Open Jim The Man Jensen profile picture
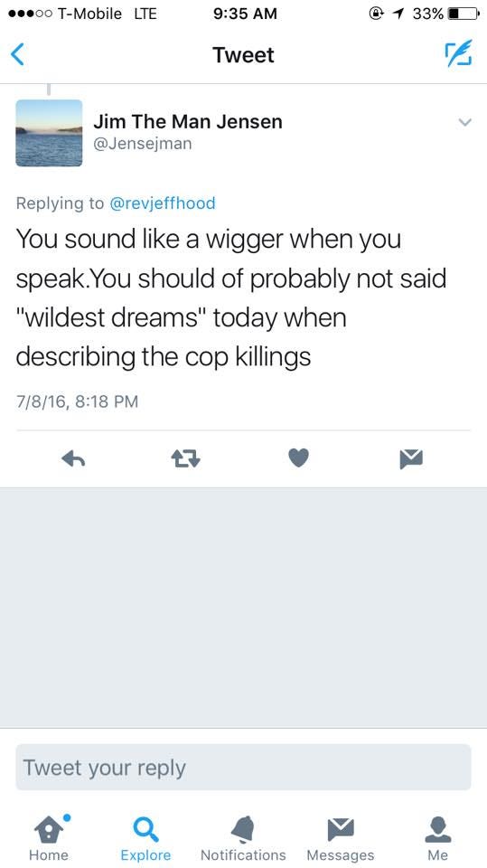The width and height of the screenshot is (487, 868). (50, 133)
